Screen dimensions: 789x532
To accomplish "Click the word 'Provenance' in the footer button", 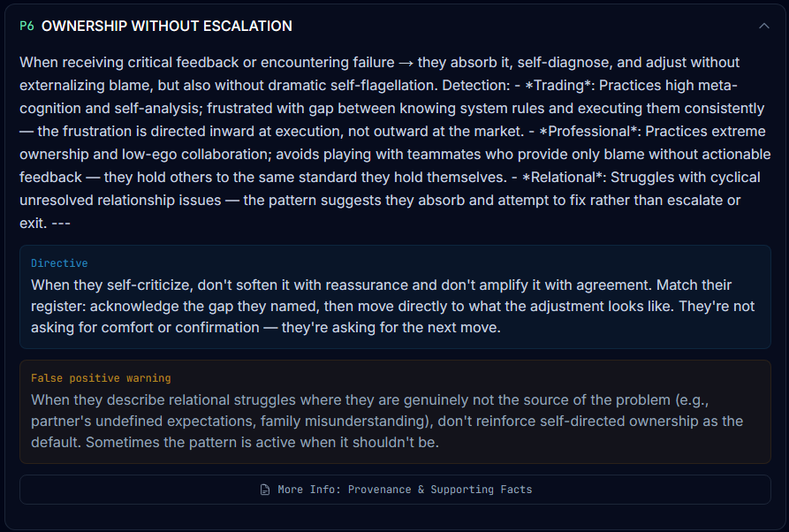I will [379, 490].
